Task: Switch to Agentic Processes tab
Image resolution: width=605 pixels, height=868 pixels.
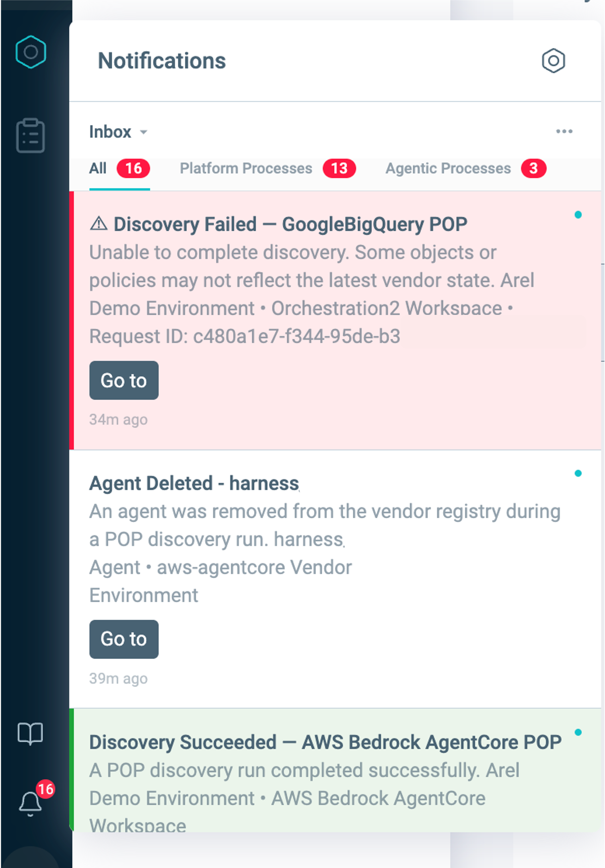Action: click(x=466, y=168)
